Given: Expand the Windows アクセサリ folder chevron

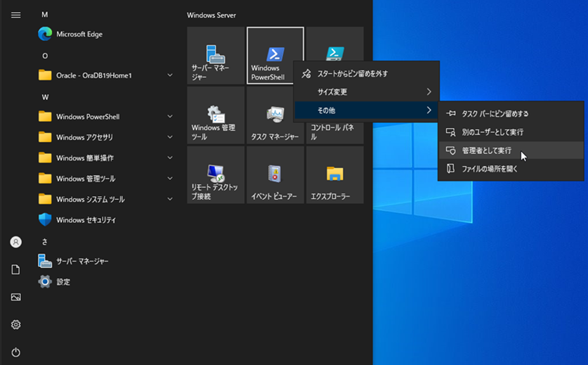Looking at the screenshot, I should coord(170,137).
